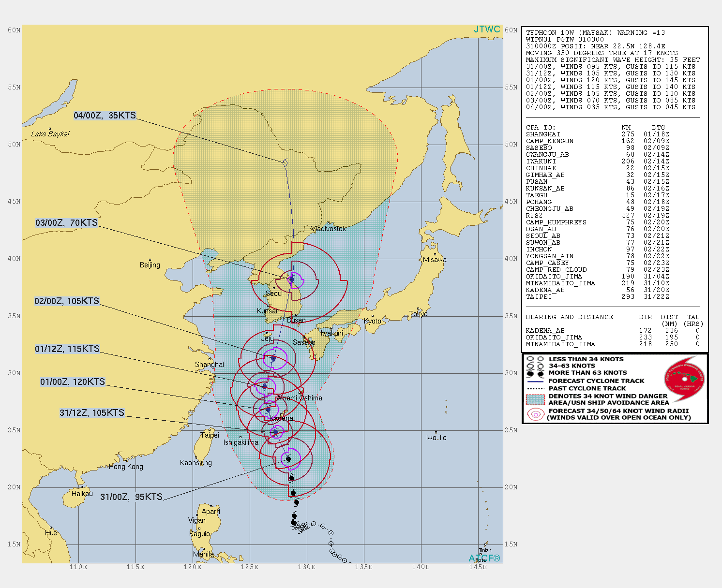Viewport: 722px width, 588px height.
Task: Click the Haikou label on map
Action: 82,494
